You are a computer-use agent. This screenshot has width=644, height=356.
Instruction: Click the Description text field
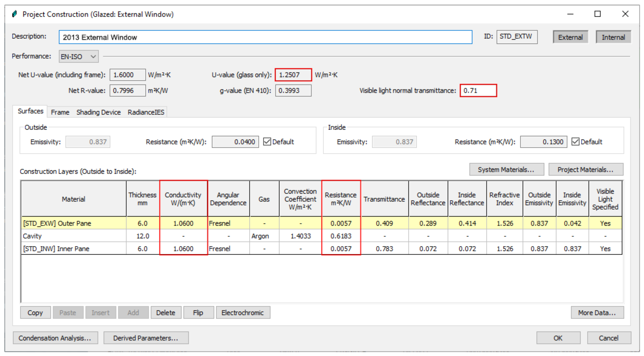(265, 37)
